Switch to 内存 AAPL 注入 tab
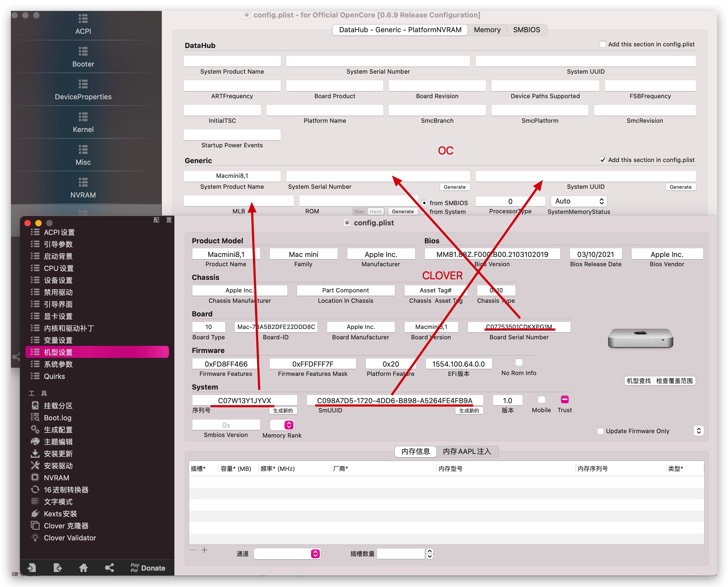 467,451
